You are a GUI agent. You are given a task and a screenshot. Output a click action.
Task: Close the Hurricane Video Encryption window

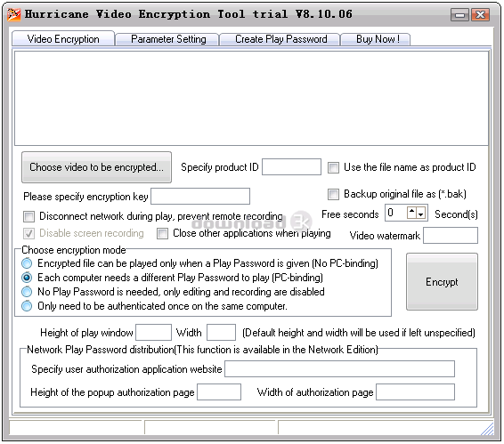[x=480, y=15]
